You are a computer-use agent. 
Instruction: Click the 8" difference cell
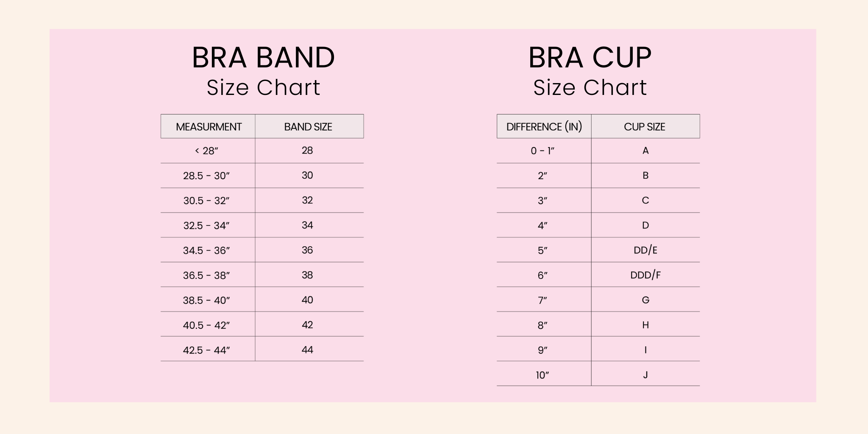coord(542,325)
